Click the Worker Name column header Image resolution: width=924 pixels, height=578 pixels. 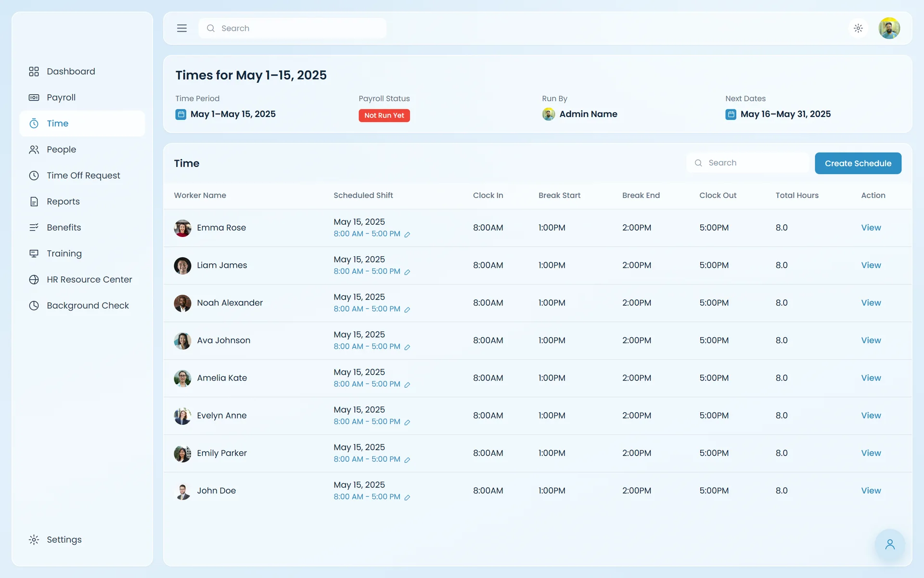pyautogui.click(x=200, y=196)
